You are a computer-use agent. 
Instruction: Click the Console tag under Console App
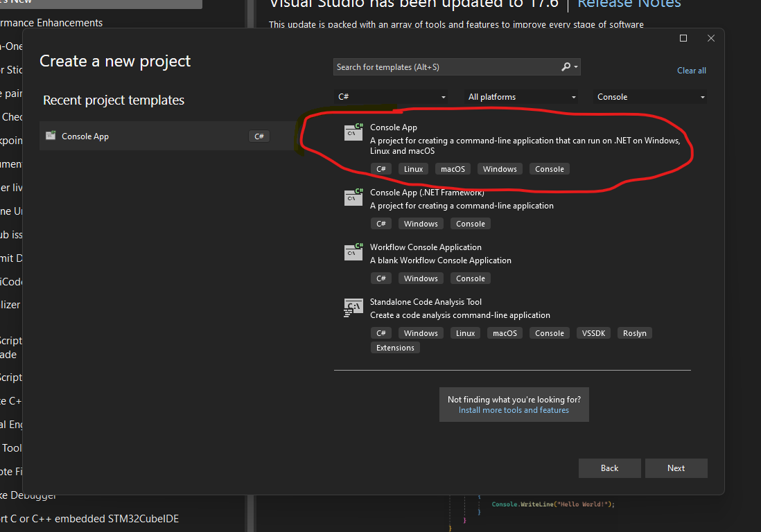point(550,169)
